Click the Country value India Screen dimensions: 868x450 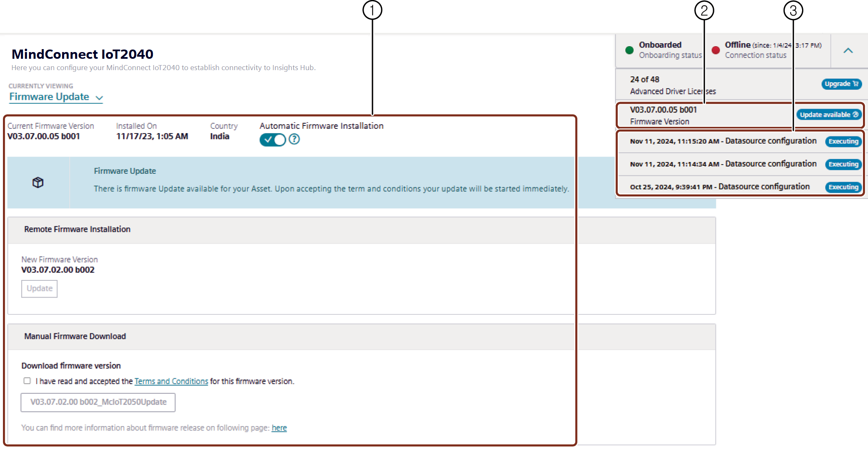coord(220,136)
